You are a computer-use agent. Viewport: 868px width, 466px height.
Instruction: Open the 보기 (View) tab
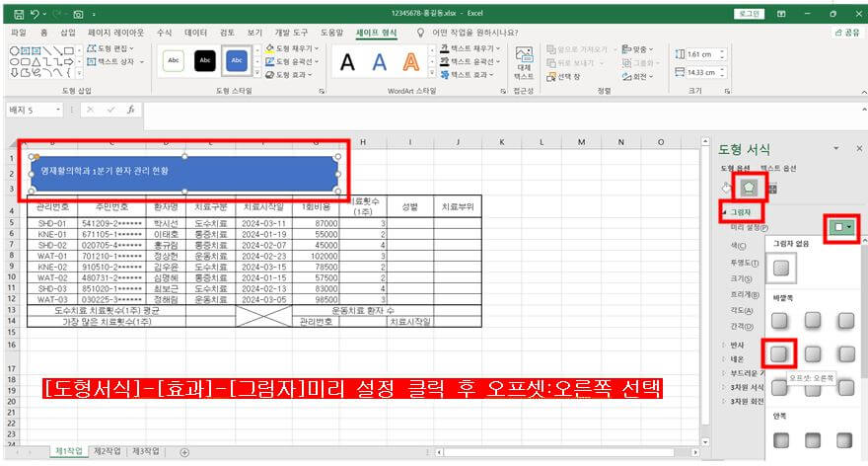tap(254, 33)
